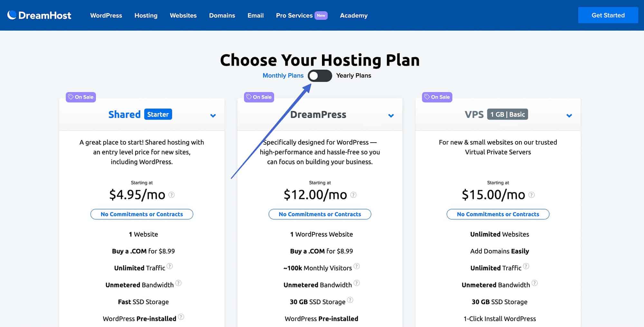Open the Email menu
The height and width of the screenshot is (327, 644).
pyautogui.click(x=255, y=15)
